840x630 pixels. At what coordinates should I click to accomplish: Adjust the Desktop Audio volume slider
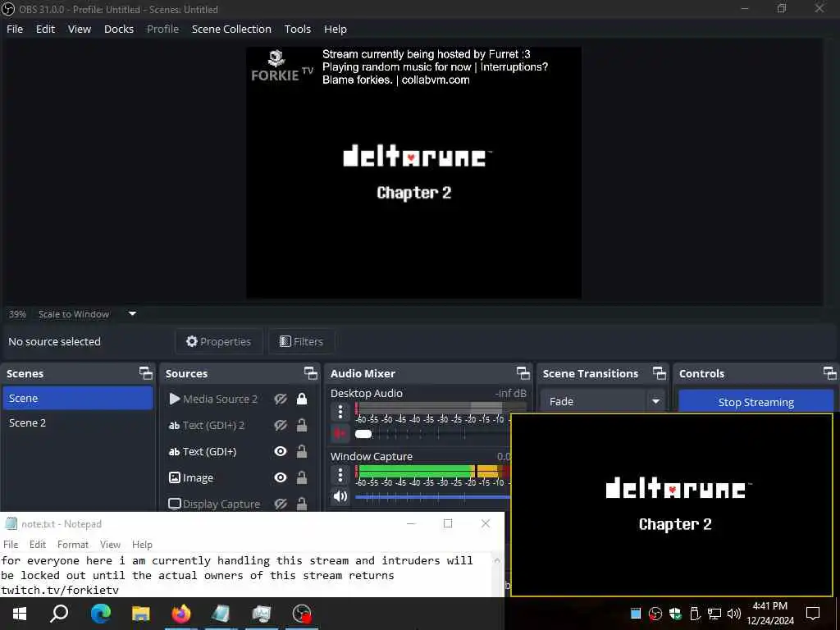(363, 433)
